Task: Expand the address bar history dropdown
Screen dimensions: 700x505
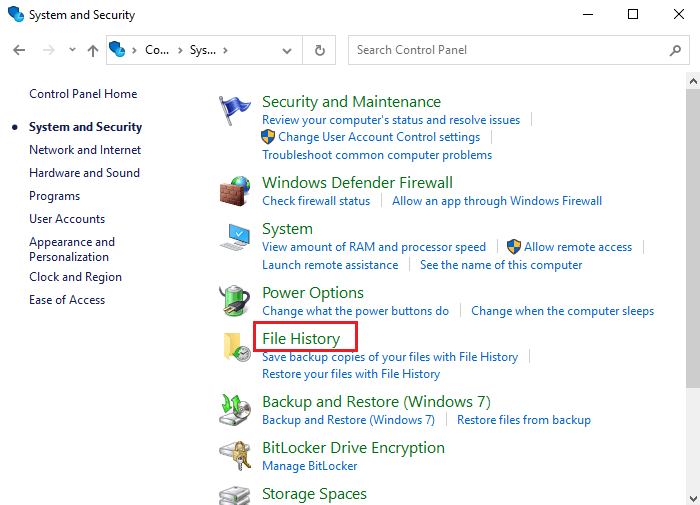Action: (287, 50)
